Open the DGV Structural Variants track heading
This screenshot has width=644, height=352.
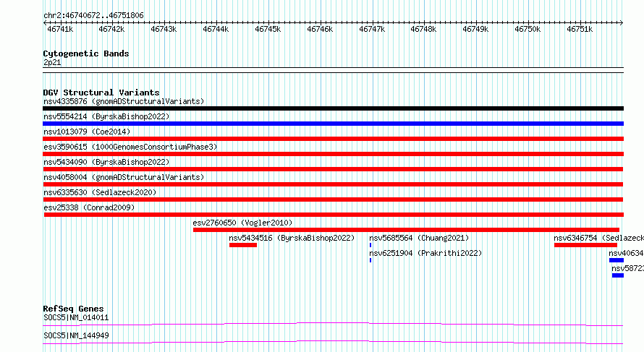click(x=101, y=93)
